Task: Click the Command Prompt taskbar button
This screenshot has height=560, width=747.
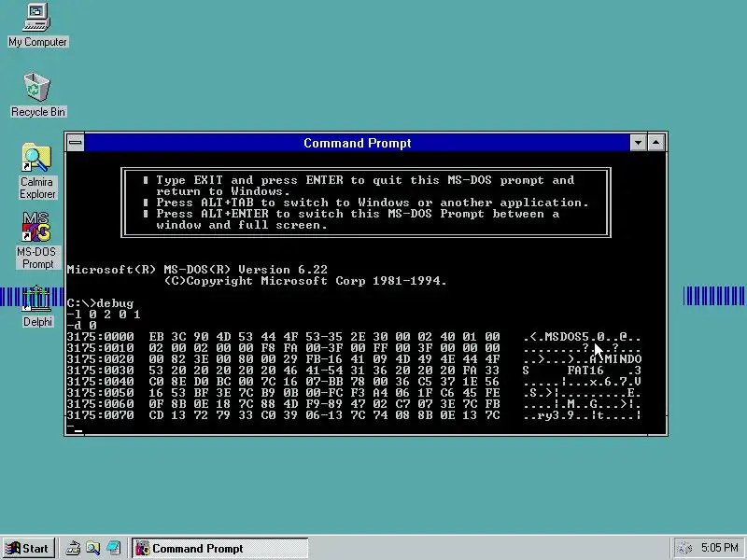Action: 220,549
